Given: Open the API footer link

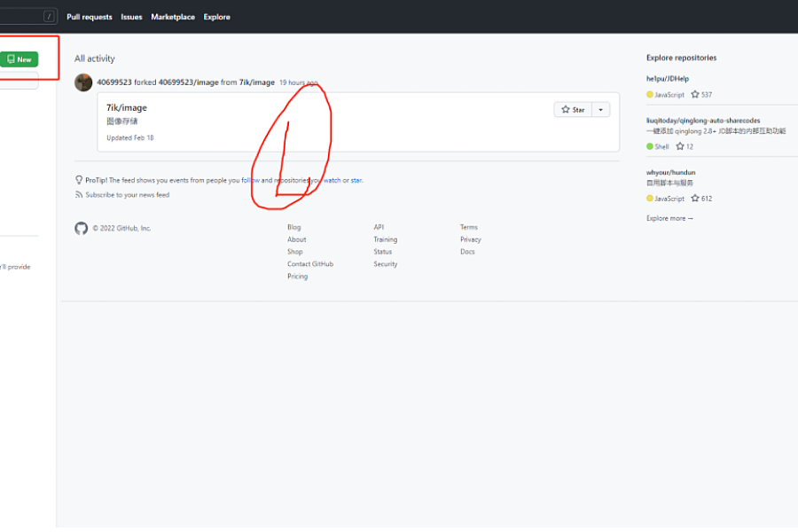Looking at the screenshot, I should pos(379,227).
